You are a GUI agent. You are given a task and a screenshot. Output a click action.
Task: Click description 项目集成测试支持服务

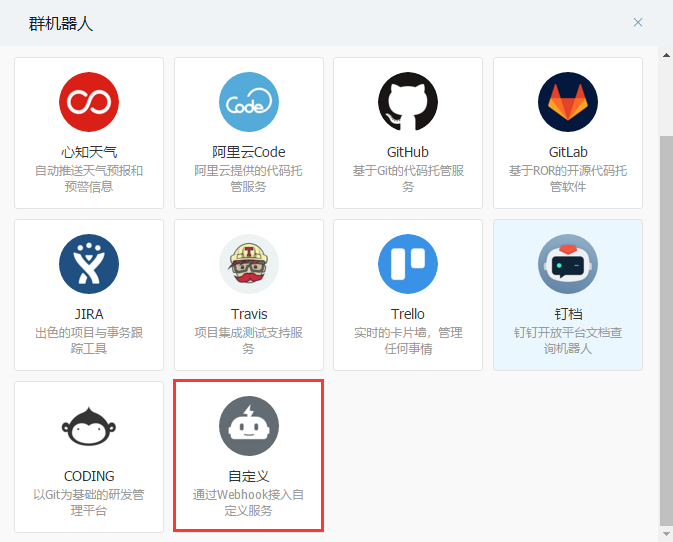pos(249,340)
